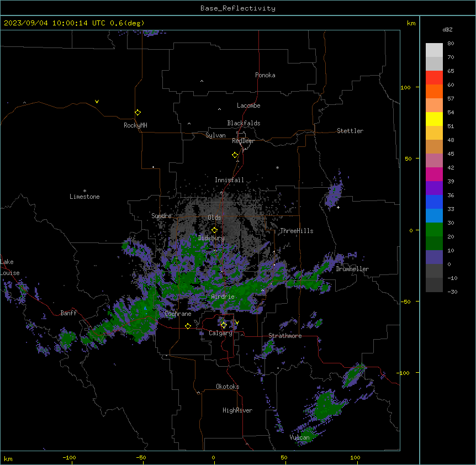Click the white caret marker above Olds
This screenshot has height=465, width=476.
221,193
